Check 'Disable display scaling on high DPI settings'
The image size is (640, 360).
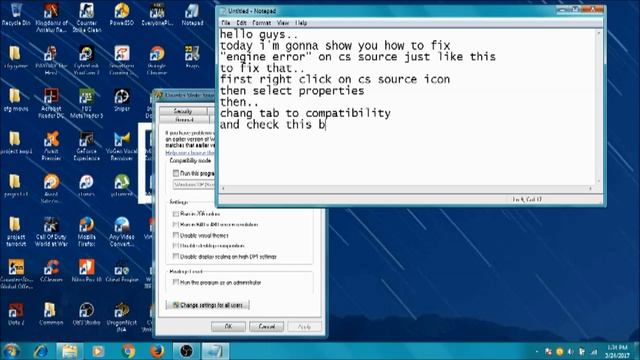(x=176, y=256)
